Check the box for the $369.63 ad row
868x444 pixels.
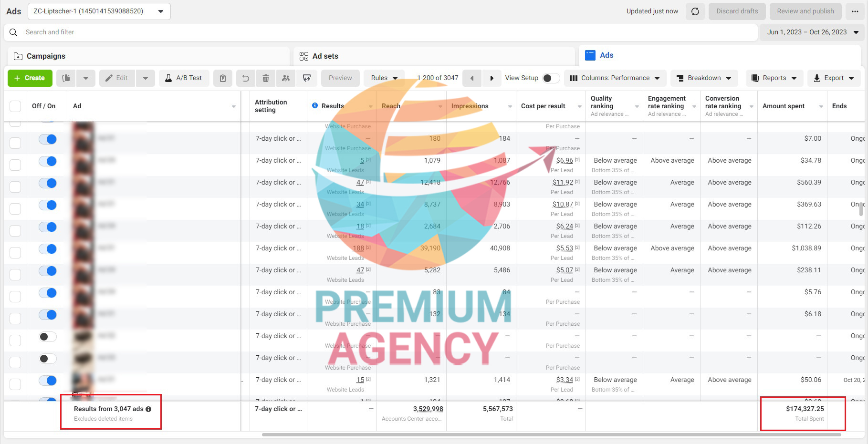click(x=15, y=209)
